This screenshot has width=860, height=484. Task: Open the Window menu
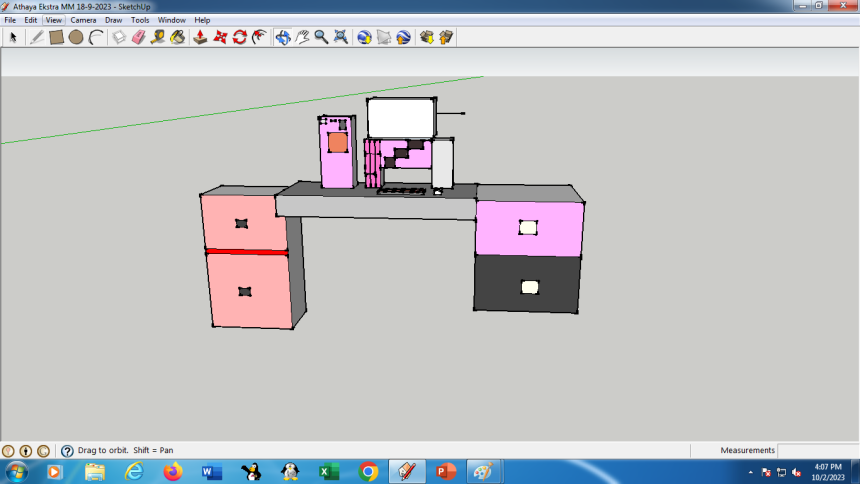click(171, 20)
